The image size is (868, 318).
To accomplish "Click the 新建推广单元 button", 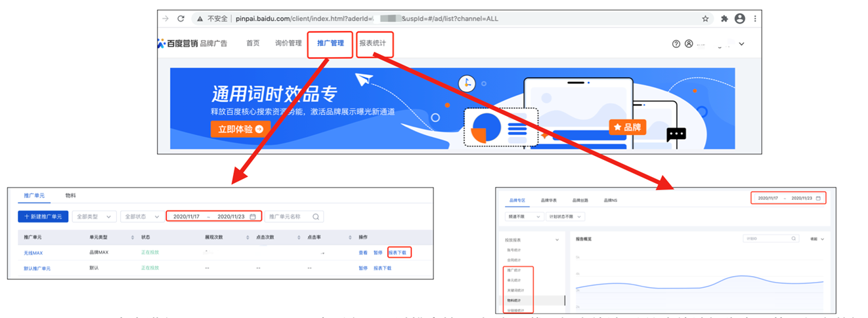I will (x=43, y=216).
